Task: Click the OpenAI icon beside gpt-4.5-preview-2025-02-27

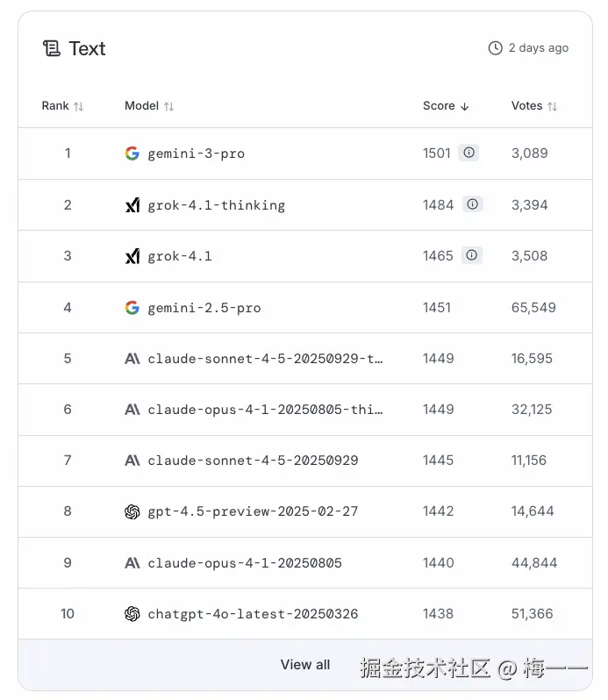Action: click(132, 511)
